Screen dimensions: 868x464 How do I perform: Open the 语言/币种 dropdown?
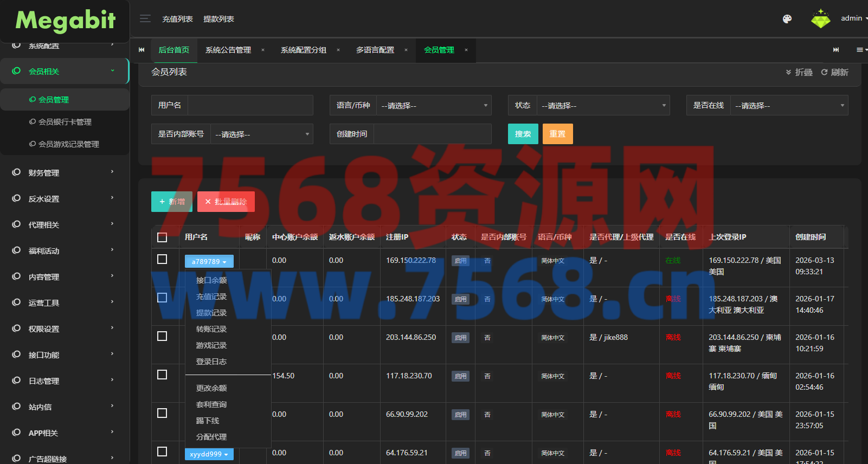coord(434,106)
